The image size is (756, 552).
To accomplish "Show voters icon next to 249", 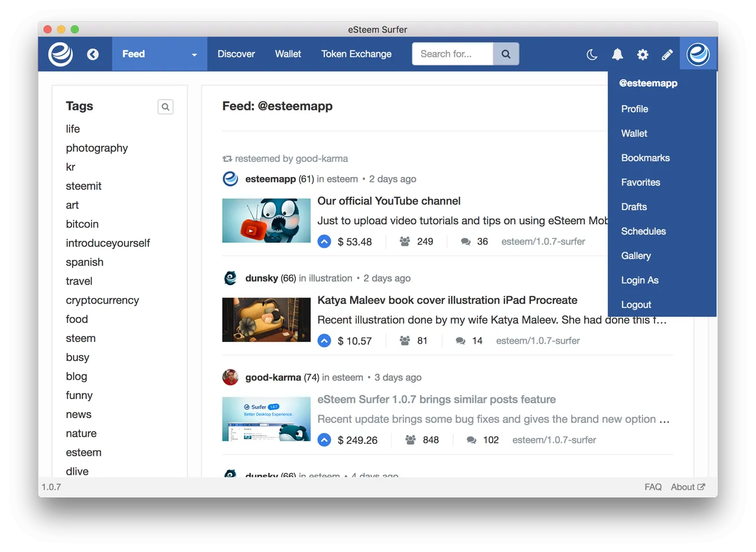I will [x=405, y=241].
